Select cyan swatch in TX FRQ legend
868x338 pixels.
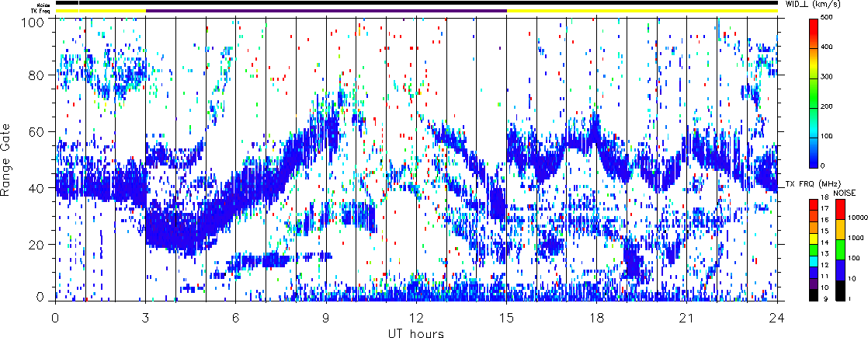coord(814,262)
